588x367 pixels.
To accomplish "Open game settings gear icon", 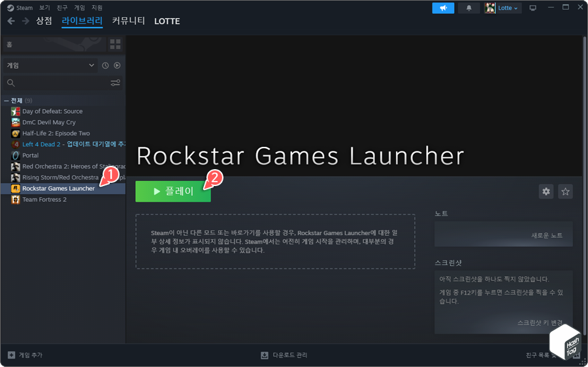I will 546,191.
